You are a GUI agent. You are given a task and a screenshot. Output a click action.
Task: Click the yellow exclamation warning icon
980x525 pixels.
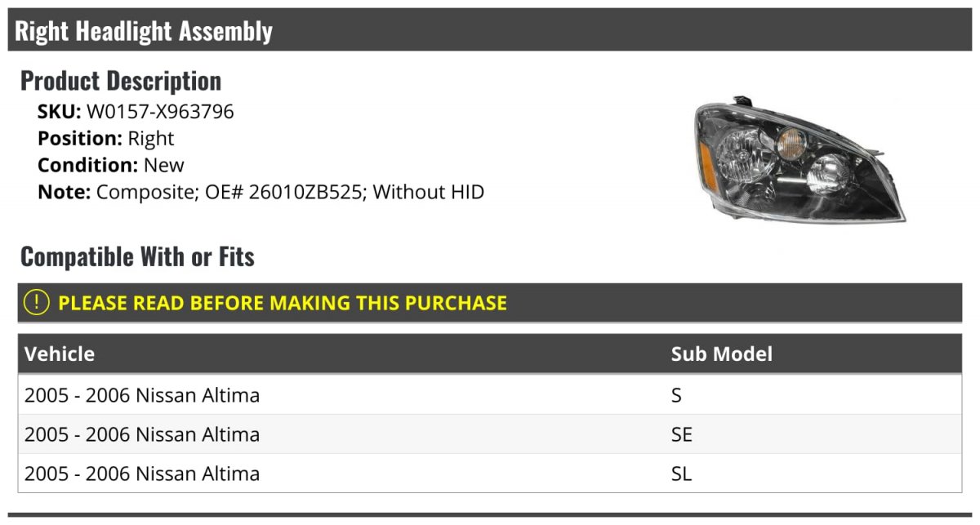coord(37,303)
